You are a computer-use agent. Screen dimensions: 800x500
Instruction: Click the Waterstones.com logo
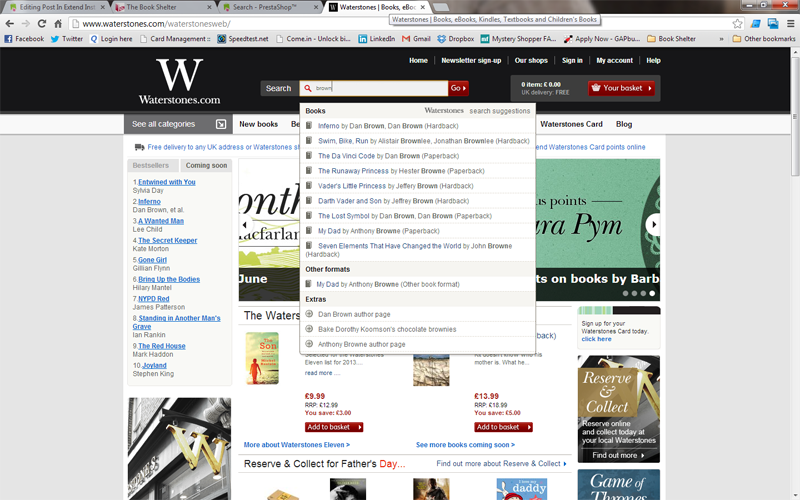click(180, 81)
